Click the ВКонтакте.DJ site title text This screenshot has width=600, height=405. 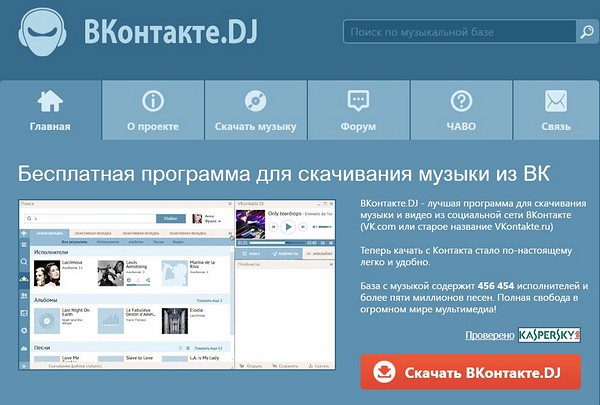tap(171, 31)
